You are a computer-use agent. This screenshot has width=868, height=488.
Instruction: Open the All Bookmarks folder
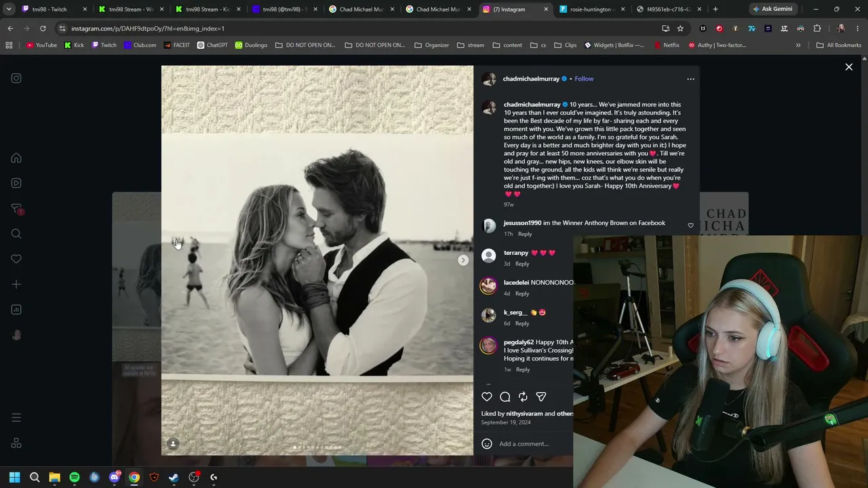click(839, 45)
